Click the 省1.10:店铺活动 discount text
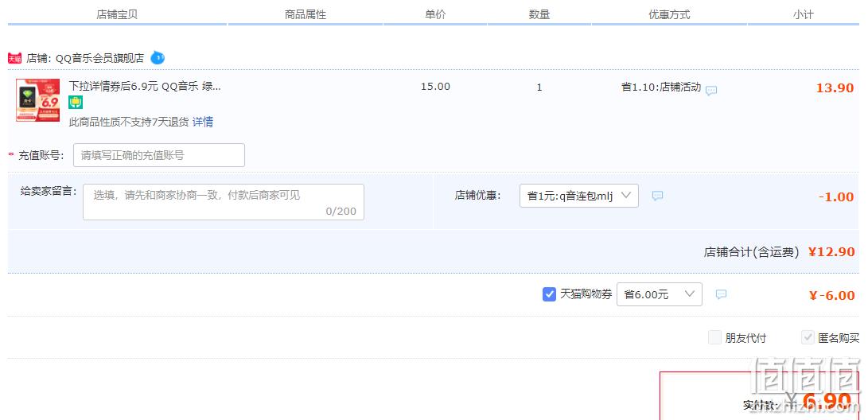 click(661, 87)
